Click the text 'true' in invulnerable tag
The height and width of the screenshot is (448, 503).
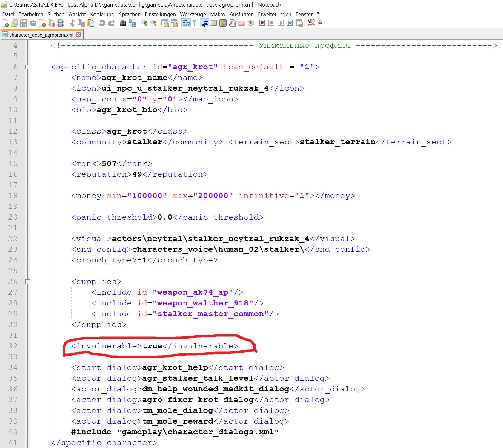coord(152,346)
